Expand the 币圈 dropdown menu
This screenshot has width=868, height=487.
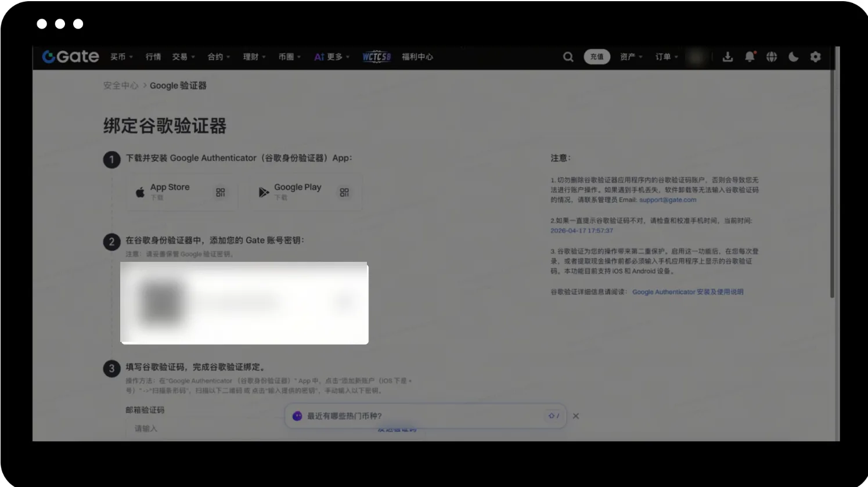pos(290,57)
